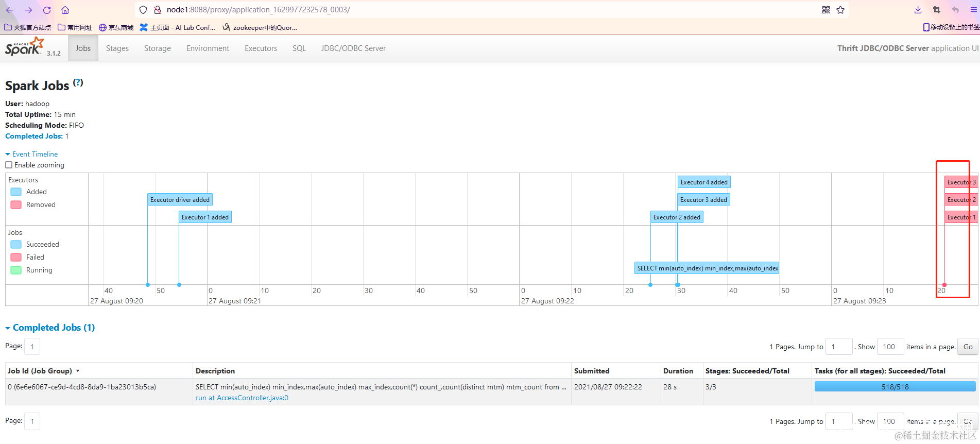Open run at AccessController.java:0 link

click(242, 398)
